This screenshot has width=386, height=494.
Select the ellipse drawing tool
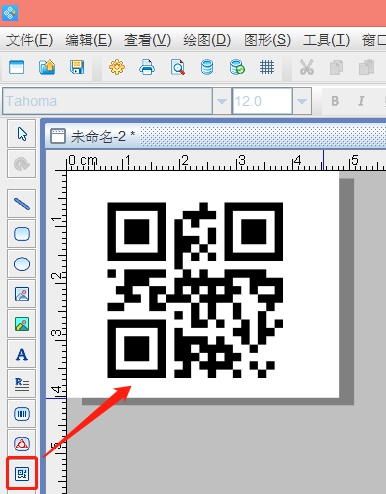tap(22, 264)
